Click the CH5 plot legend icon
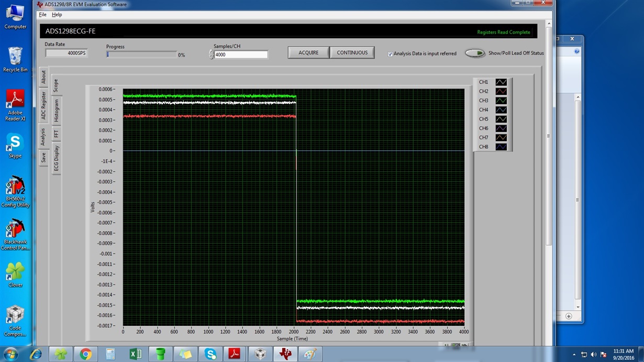This screenshot has width=644, height=362. (501, 119)
